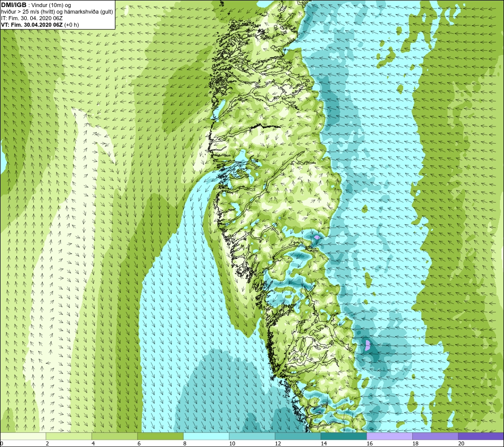Click the 'Vindur (10m) og' text
The image size is (504, 447).
51,6
